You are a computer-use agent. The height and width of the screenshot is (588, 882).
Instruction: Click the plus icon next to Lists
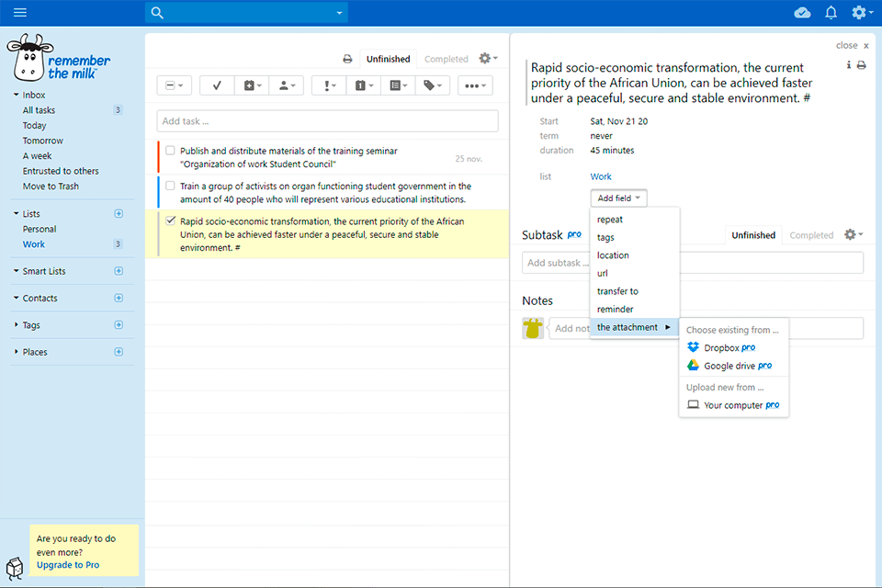119,214
